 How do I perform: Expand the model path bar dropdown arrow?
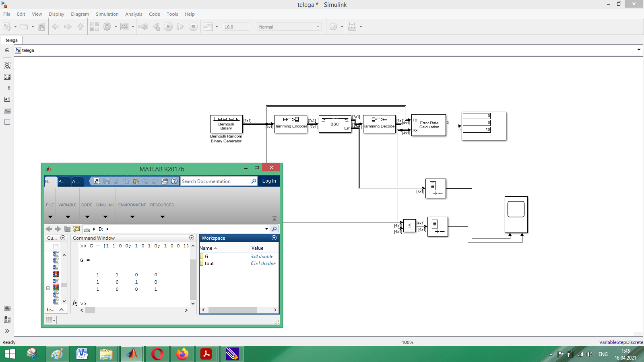click(x=639, y=50)
